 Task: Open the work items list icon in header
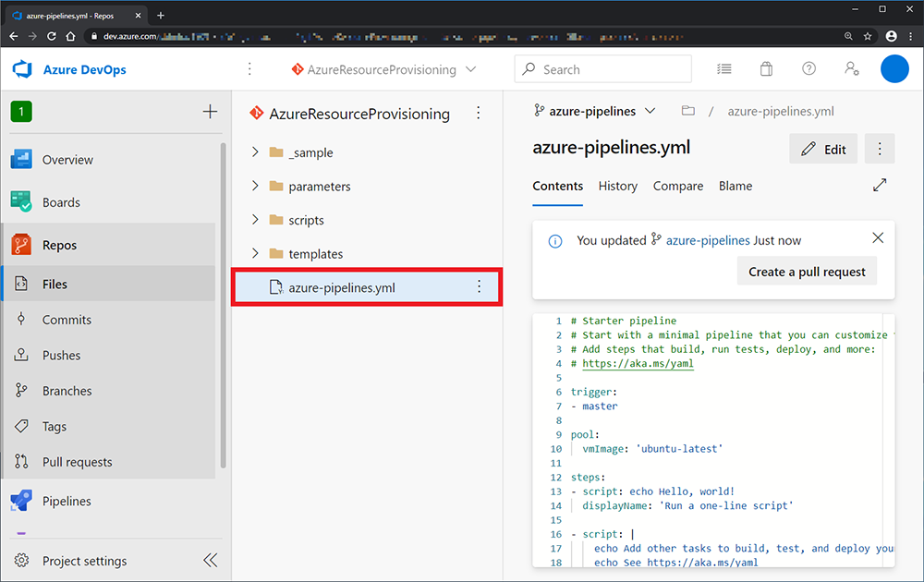click(724, 69)
